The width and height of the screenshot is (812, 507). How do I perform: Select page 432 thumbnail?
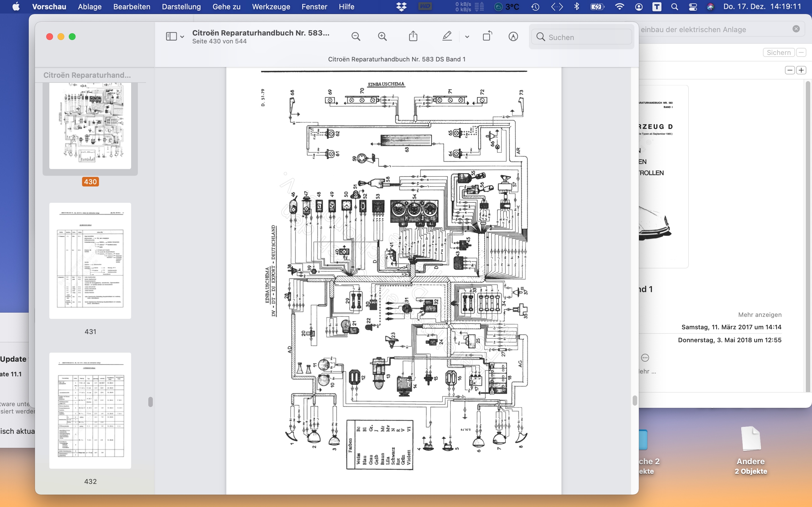pyautogui.click(x=90, y=410)
